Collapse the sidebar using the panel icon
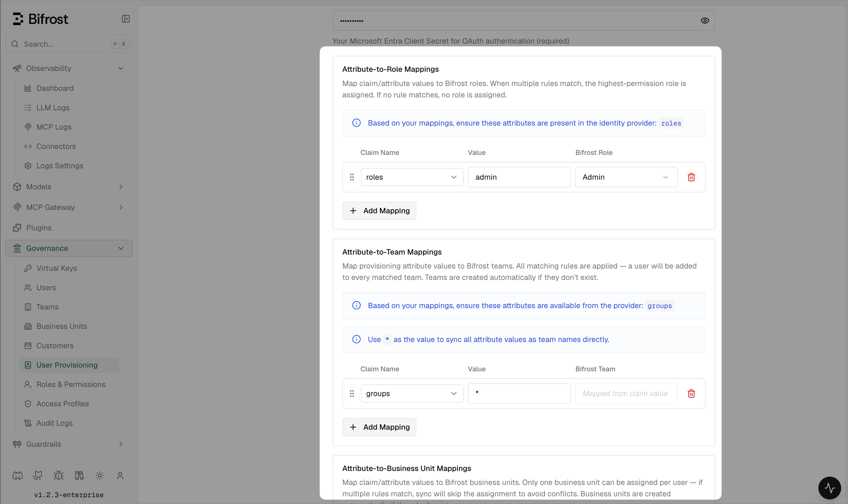The width and height of the screenshot is (848, 504). pyautogui.click(x=125, y=19)
